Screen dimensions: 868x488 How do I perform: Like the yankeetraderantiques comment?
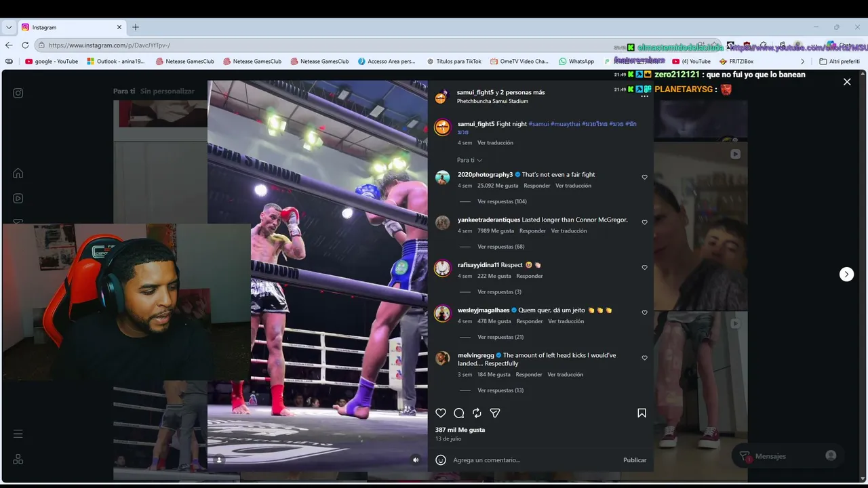(645, 222)
